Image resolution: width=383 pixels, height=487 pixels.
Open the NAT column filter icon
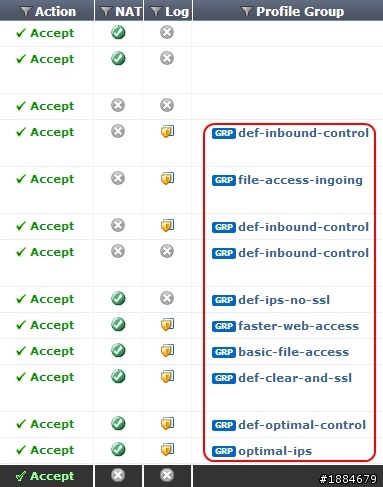[x=106, y=12]
